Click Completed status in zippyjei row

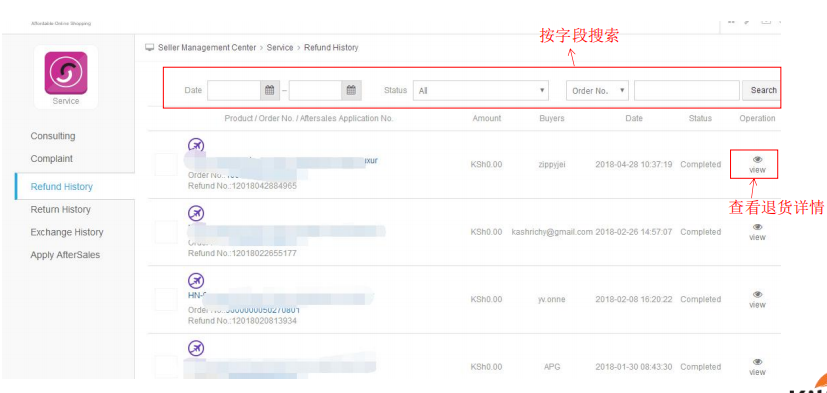[700, 165]
